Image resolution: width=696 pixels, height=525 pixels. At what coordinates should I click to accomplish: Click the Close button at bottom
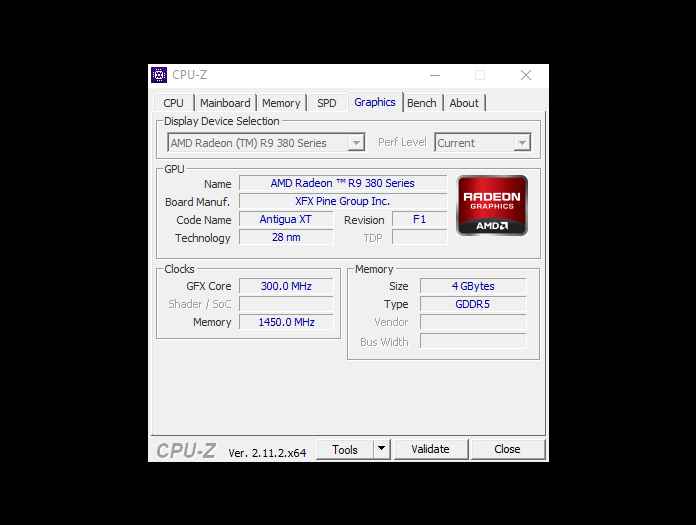507,449
